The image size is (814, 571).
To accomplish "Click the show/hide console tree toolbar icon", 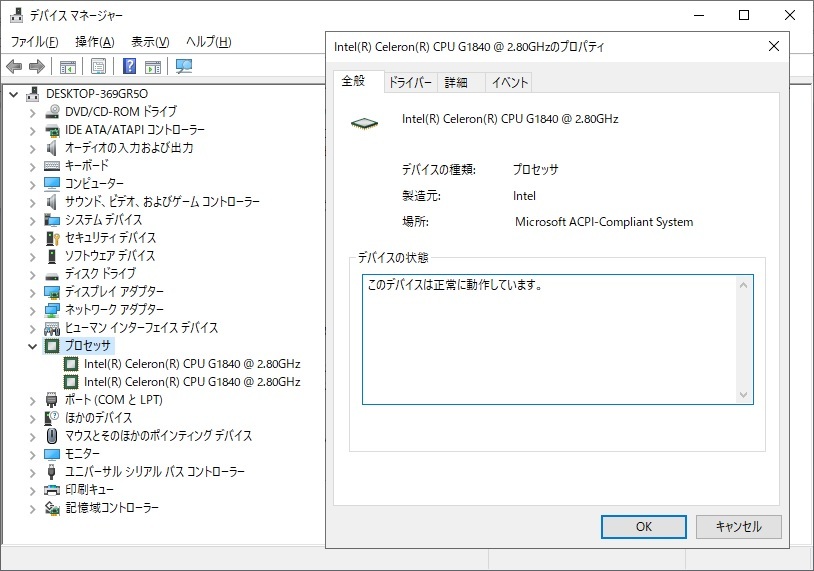I will pyautogui.click(x=67, y=66).
